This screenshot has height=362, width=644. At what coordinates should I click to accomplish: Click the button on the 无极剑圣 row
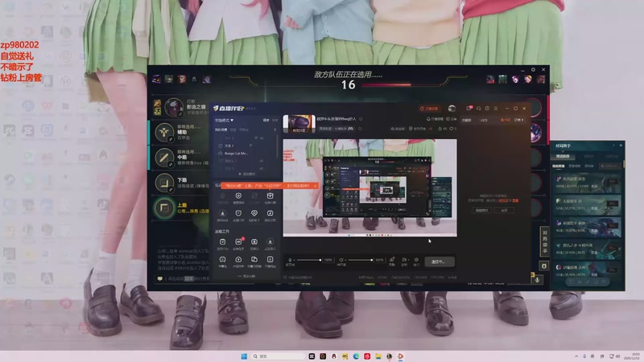[613, 204]
